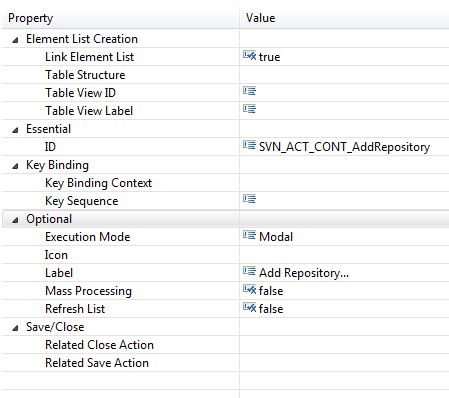The width and height of the screenshot is (449, 398).
Task: Click the empty value cell of Icon
Action: tap(344, 255)
